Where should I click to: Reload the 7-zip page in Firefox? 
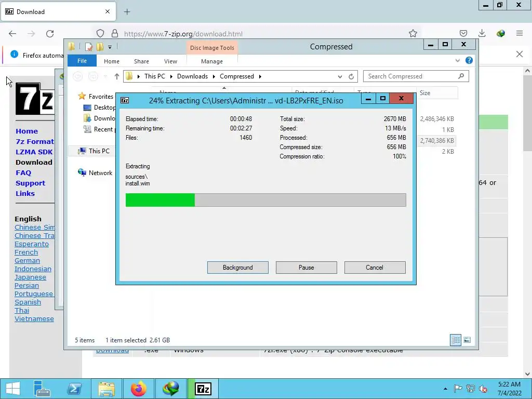pyautogui.click(x=50, y=33)
